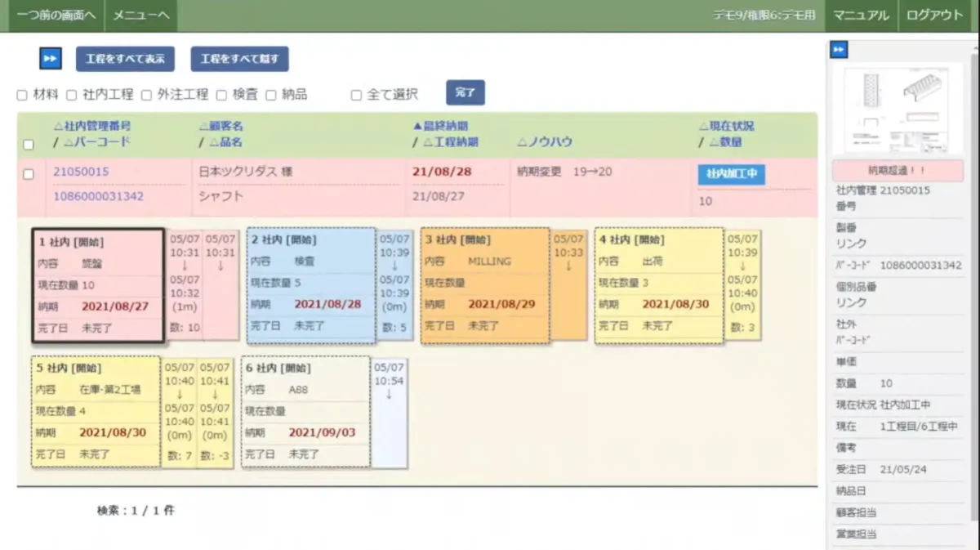Check 全て選択 to select all filters
980x550 pixels.
click(354, 95)
